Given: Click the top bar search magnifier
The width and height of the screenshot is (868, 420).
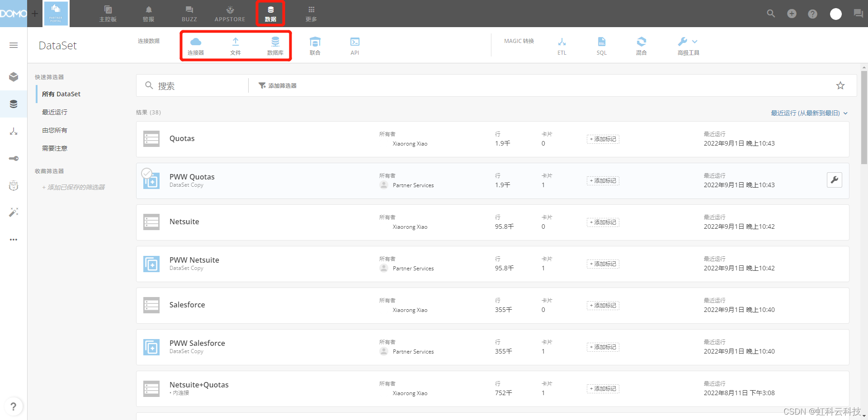Looking at the screenshot, I should (771, 14).
